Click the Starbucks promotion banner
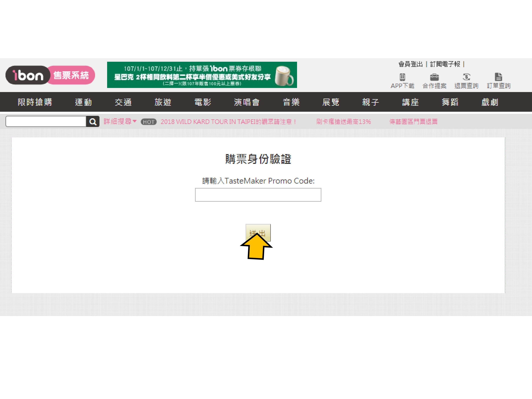 [x=202, y=75]
